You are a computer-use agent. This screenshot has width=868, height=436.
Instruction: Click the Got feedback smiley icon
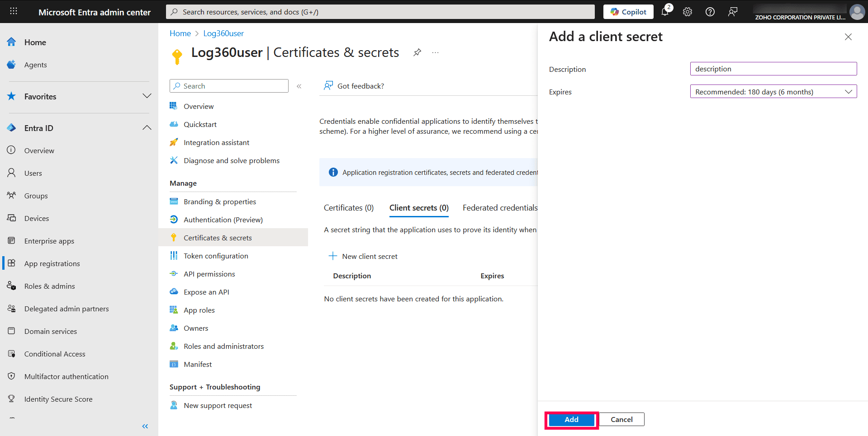click(x=328, y=85)
